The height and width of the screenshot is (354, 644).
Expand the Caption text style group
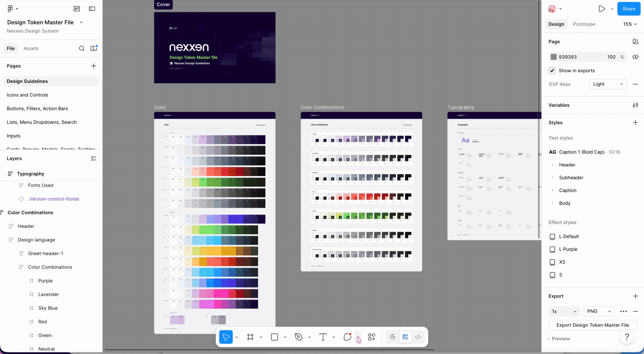552,190
